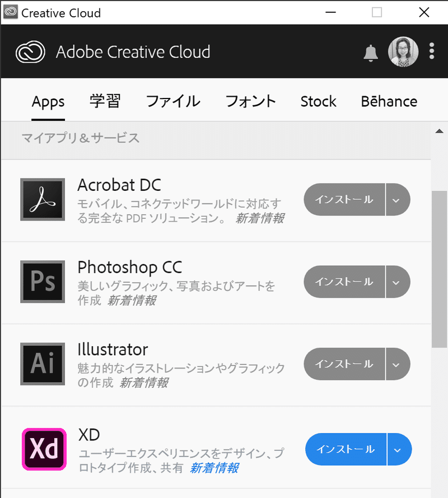This screenshot has height=498, width=448.
Task: Switch to the フォント tab
Action: [x=250, y=101]
